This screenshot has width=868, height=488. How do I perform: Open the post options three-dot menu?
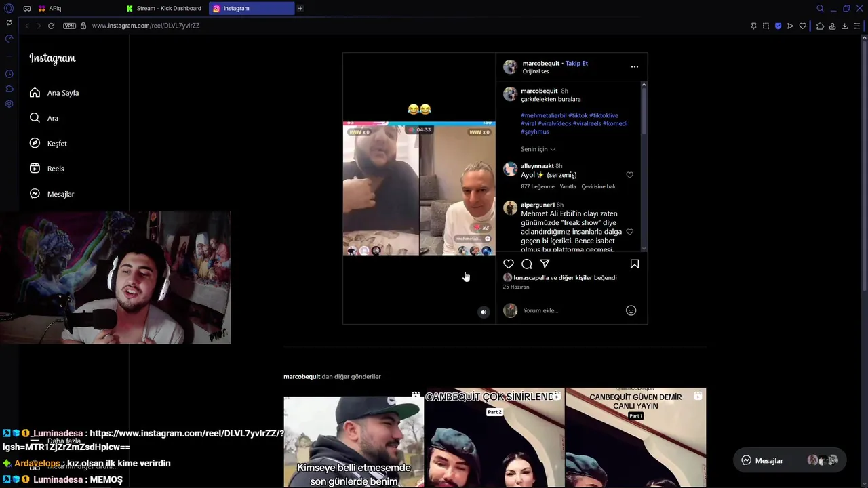[x=635, y=67]
